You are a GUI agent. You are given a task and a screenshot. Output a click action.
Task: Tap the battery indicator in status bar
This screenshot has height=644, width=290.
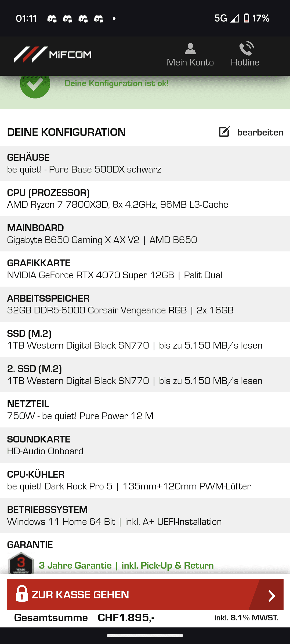246,18
